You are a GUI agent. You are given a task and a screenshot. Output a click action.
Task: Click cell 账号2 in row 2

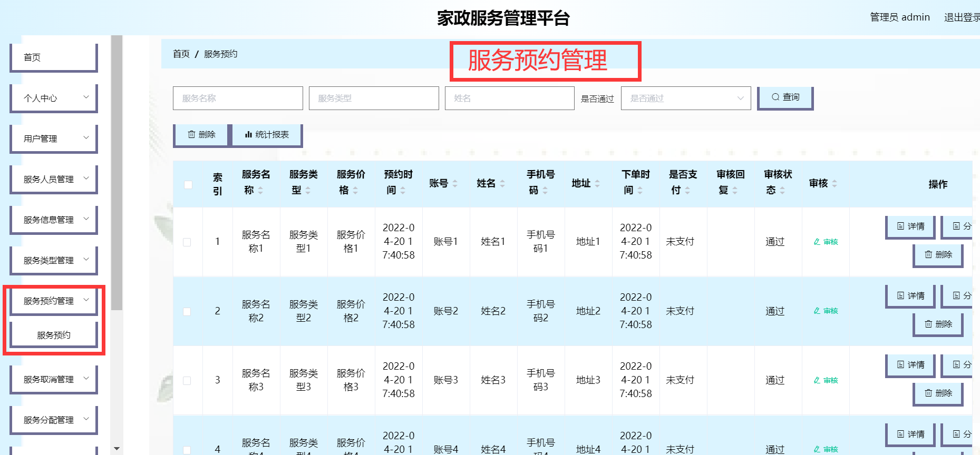click(446, 311)
